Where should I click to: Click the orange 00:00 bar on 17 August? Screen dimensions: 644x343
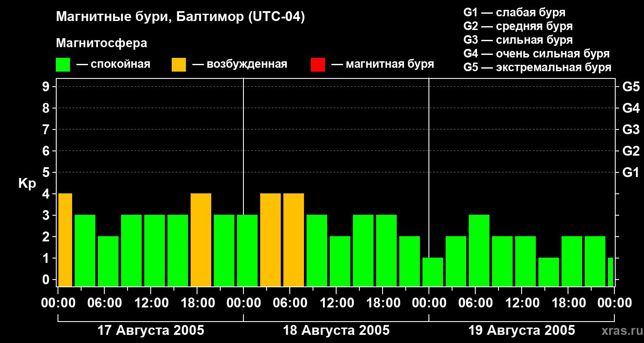click(x=65, y=240)
